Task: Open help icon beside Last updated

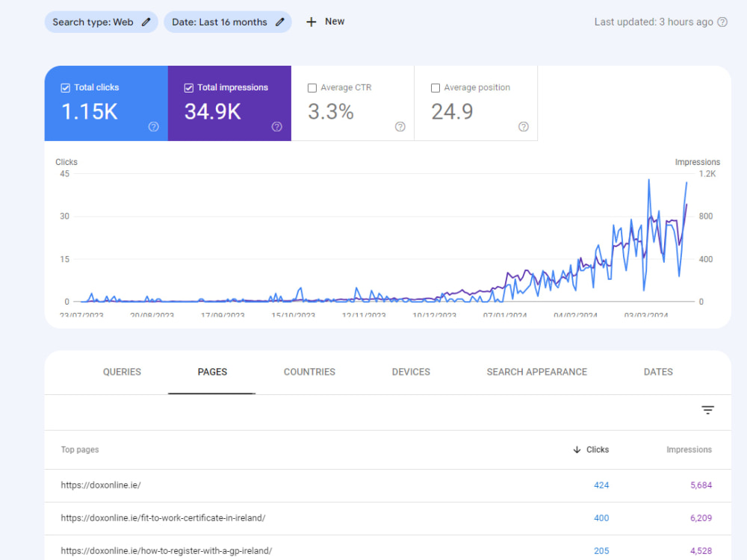Action: tap(722, 22)
